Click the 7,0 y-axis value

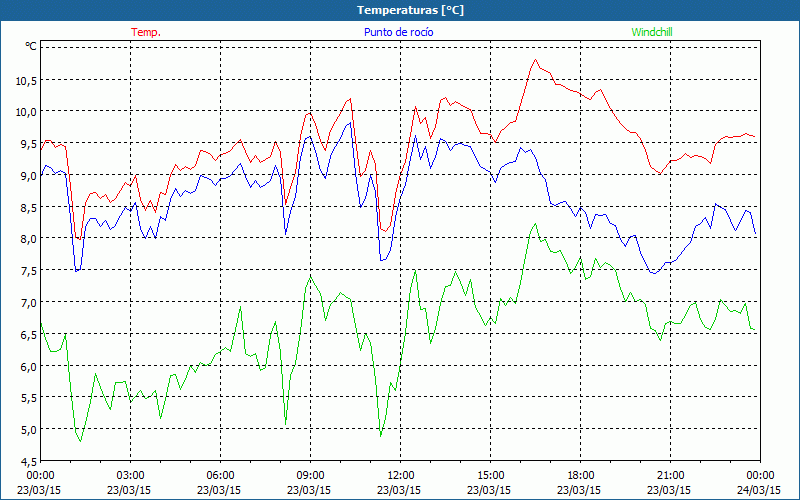coord(28,303)
